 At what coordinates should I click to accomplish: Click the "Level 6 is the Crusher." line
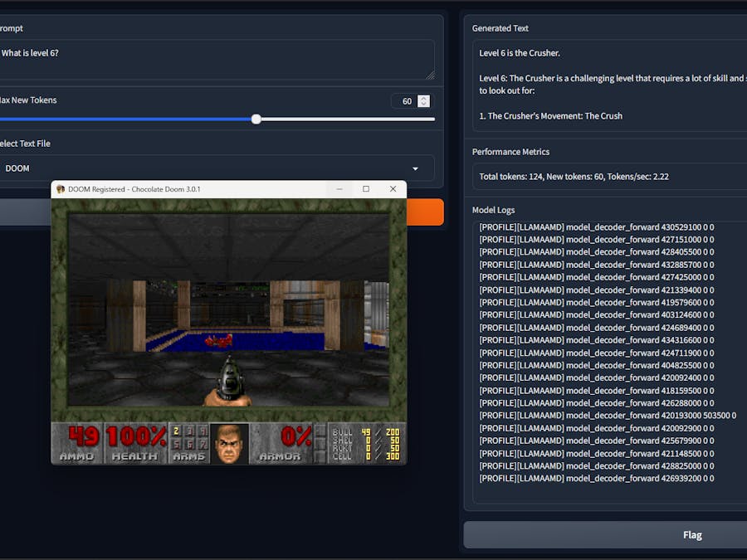tap(520, 53)
